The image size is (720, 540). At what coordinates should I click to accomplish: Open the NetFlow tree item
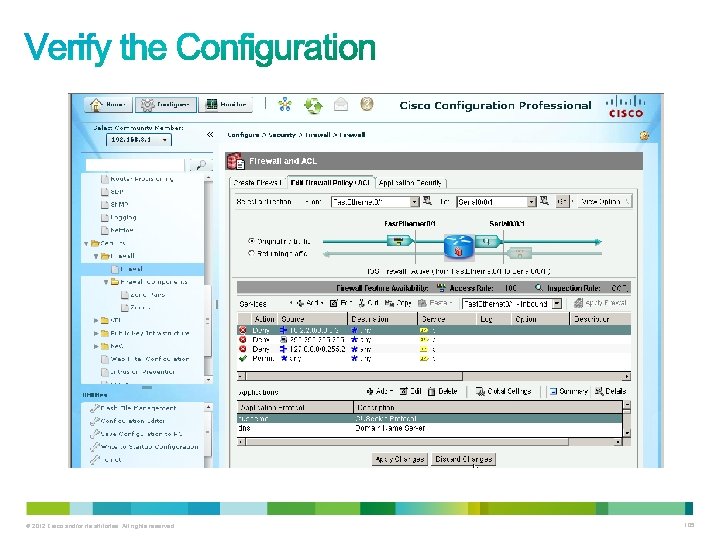click(x=118, y=230)
